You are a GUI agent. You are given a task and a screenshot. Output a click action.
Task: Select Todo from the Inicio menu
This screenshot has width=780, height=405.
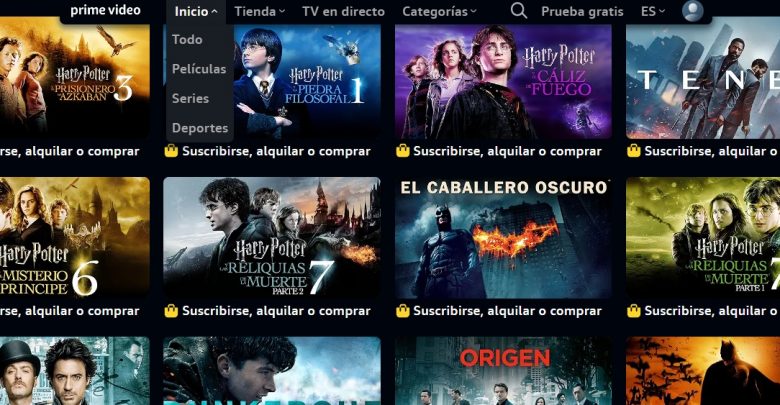pyautogui.click(x=187, y=39)
